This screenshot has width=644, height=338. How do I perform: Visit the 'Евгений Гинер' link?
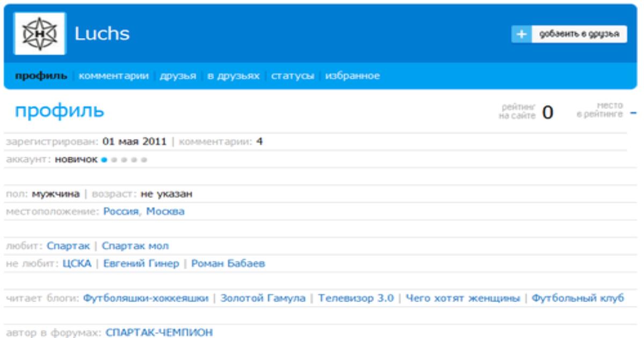coord(141,263)
